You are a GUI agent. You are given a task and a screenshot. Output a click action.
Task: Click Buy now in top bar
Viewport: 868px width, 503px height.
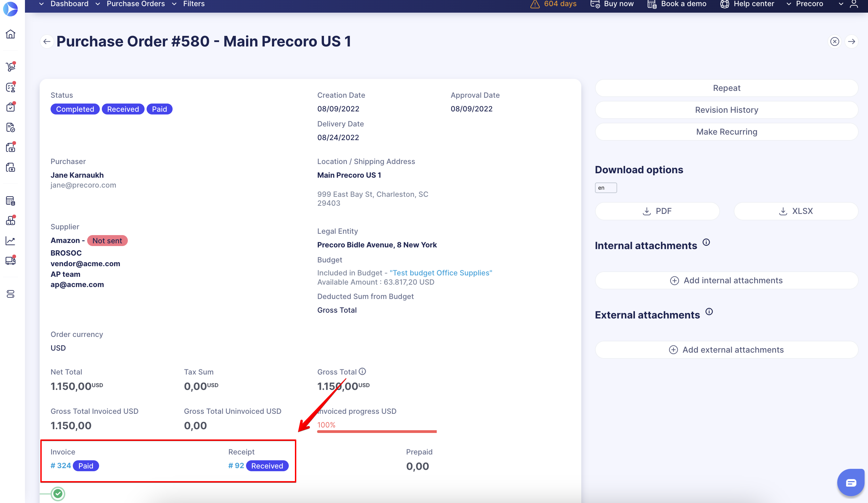click(612, 4)
